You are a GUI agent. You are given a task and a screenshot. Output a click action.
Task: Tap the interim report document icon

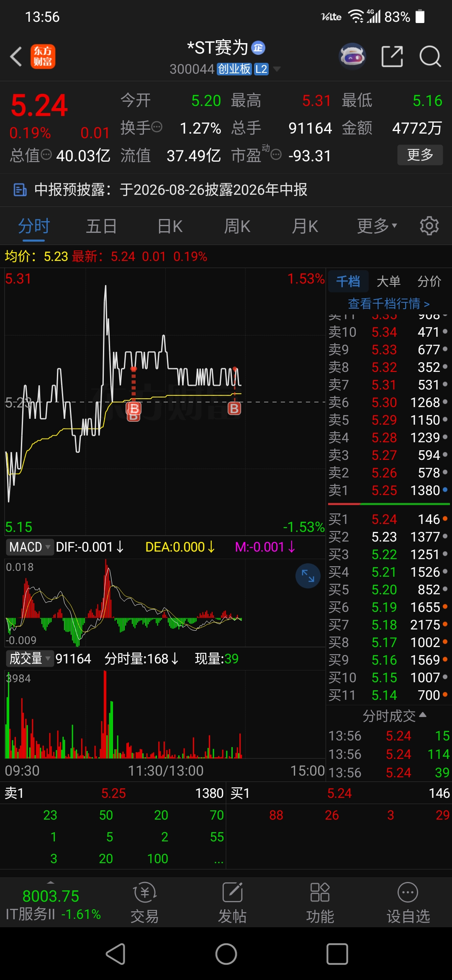(x=20, y=190)
